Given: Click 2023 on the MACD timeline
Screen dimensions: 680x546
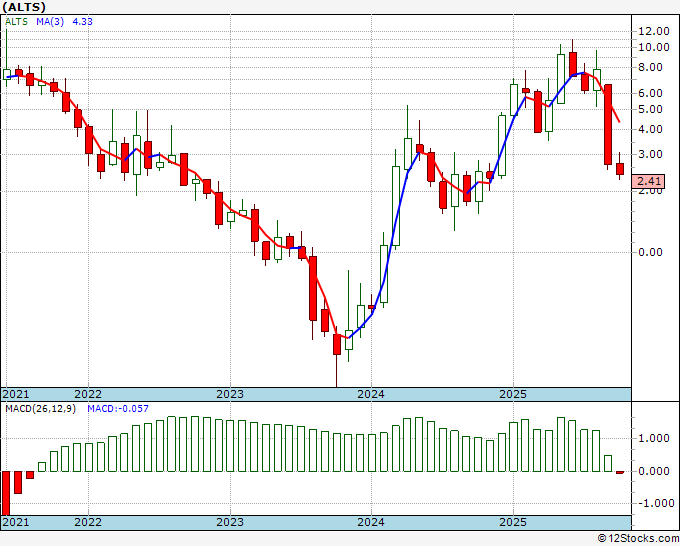Looking at the screenshot, I should click(x=230, y=522).
